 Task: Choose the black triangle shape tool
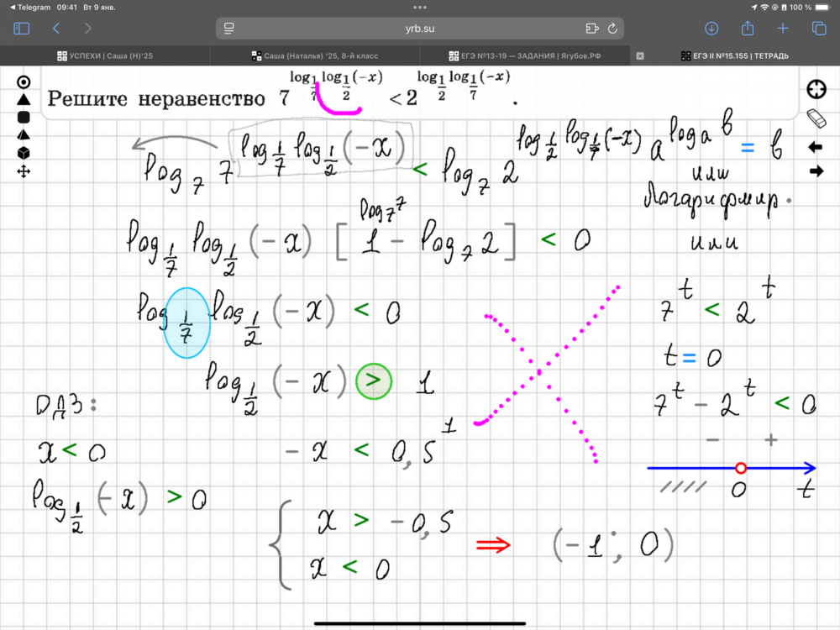[x=24, y=99]
